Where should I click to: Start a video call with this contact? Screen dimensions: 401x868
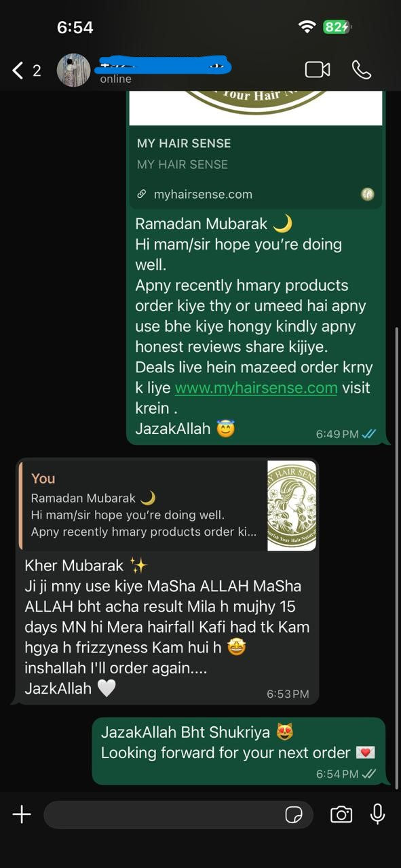317,70
